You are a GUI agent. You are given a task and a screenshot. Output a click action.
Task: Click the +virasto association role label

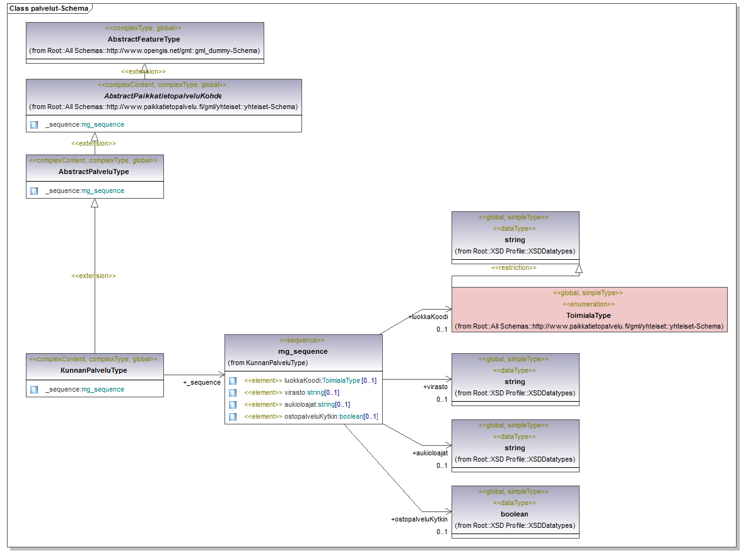coord(435,387)
